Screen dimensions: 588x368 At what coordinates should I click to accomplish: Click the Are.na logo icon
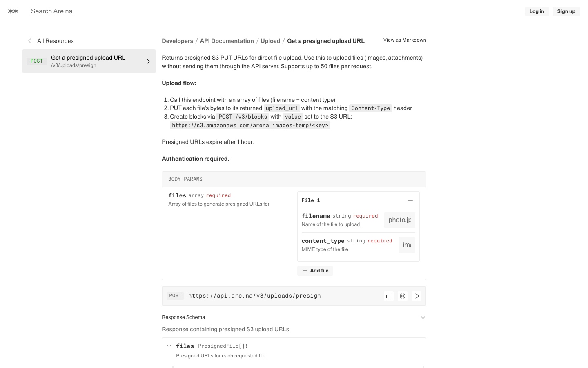(13, 11)
